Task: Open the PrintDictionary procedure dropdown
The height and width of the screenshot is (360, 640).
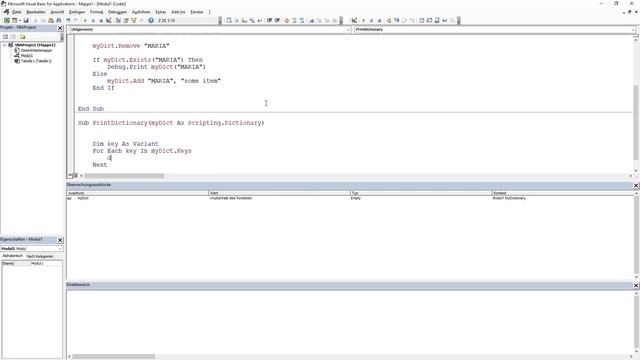Action: 633,29
